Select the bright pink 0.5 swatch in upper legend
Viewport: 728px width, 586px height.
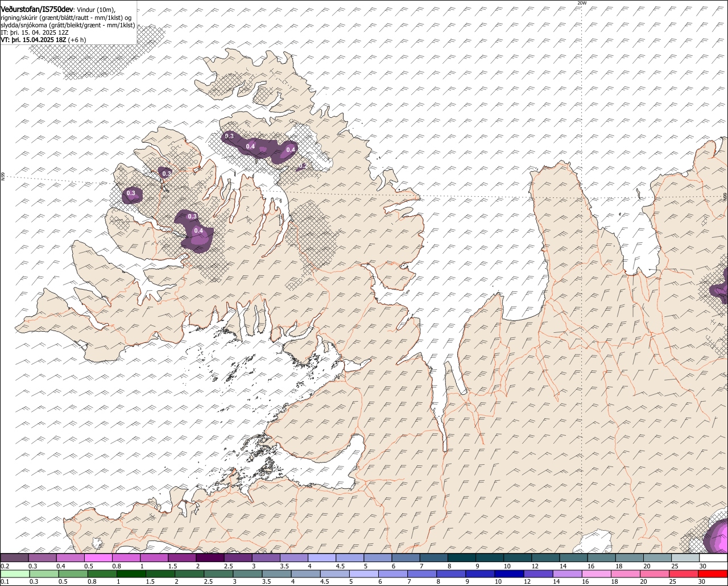click(x=98, y=558)
